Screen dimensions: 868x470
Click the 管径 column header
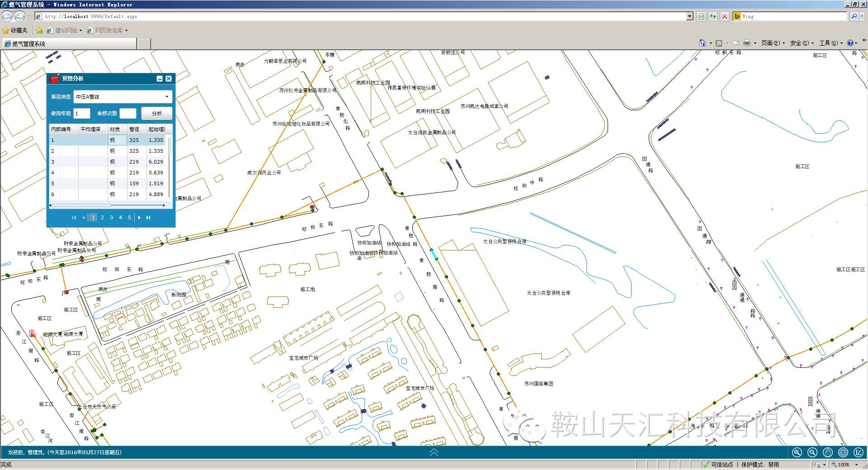pos(137,129)
